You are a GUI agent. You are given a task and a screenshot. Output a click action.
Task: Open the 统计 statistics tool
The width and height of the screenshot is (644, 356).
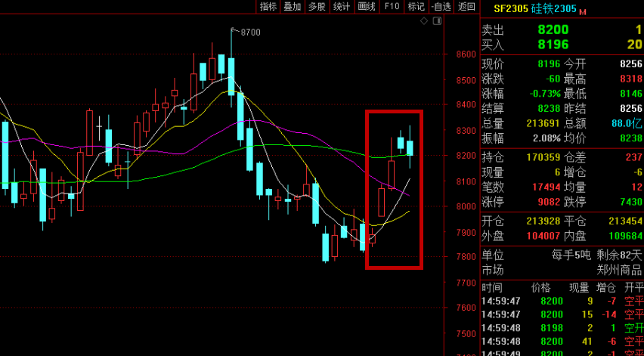(x=342, y=6)
